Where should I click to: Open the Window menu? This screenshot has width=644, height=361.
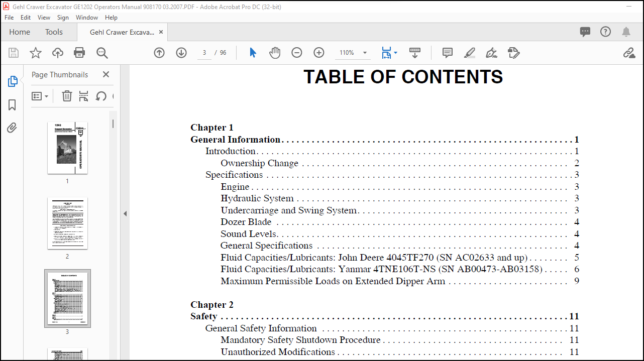click(x=87, y=17)
